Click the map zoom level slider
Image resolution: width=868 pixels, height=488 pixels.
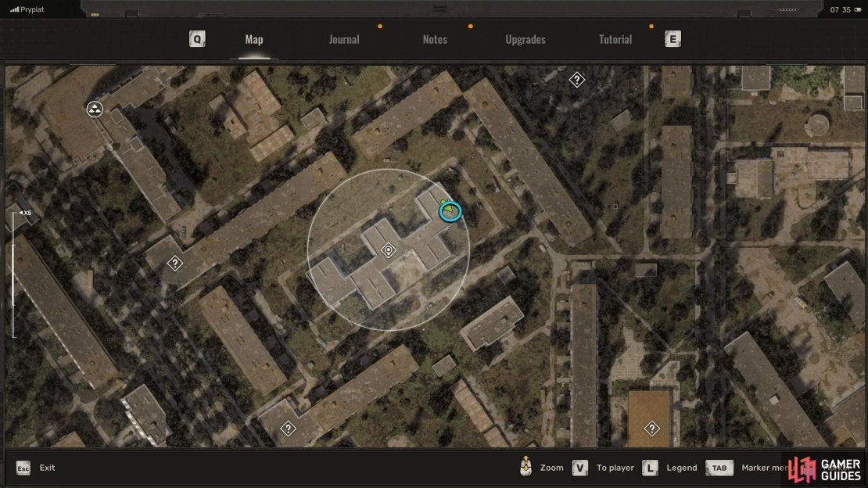point(14,274)
